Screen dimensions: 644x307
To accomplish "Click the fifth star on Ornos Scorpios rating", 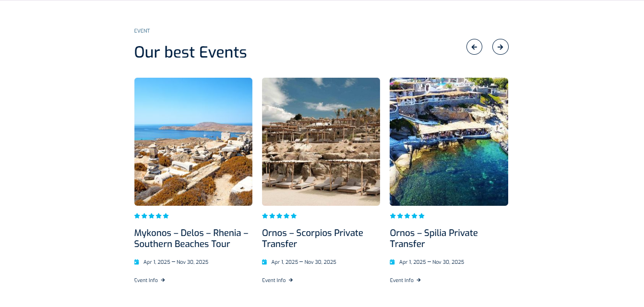I will click(x=294, y=215).
